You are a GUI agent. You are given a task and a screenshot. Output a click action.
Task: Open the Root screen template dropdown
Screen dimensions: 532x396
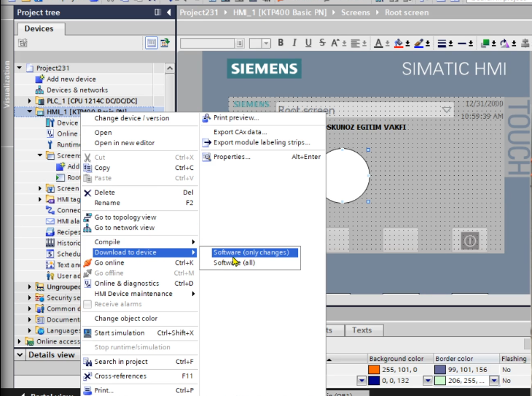447,109
